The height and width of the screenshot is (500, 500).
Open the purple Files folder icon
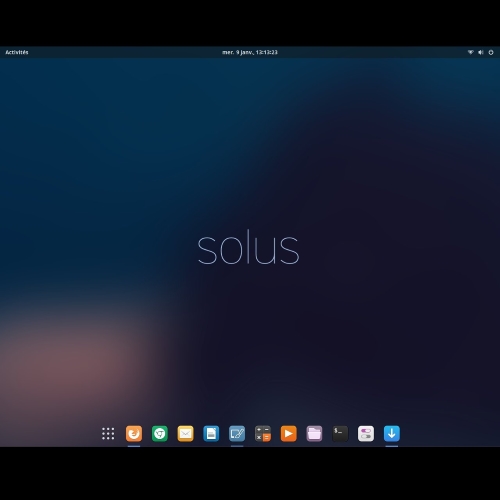click(x=314, y=434)
